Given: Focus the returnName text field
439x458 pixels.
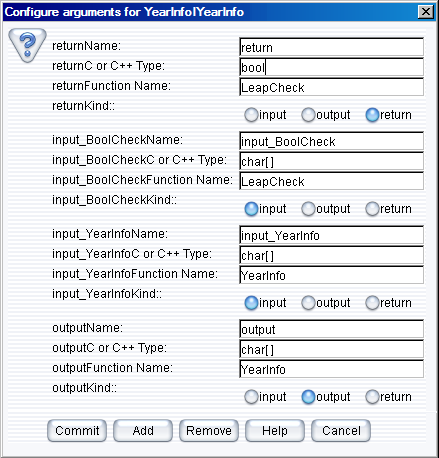Looking at the screenshot, I should (x=331, y=47).
